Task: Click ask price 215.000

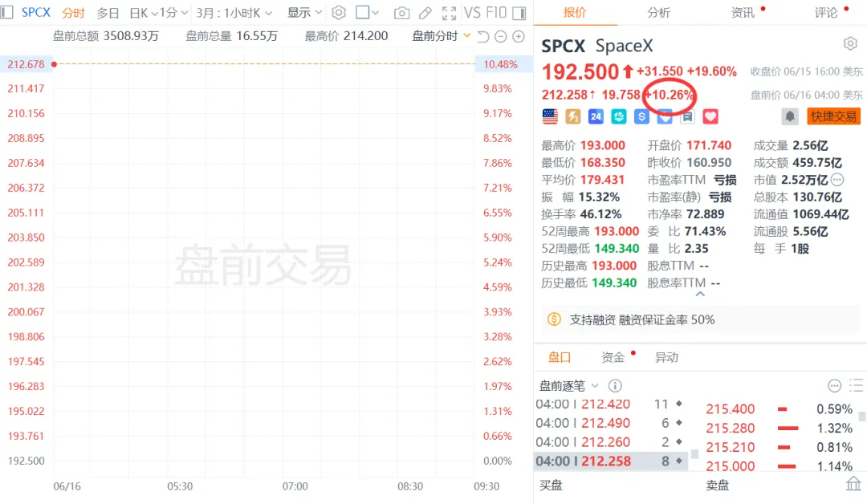Action: [x=730, y=465]
